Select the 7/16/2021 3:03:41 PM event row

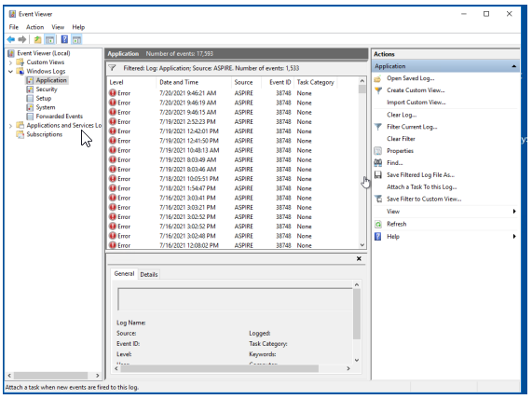(232, 198)
